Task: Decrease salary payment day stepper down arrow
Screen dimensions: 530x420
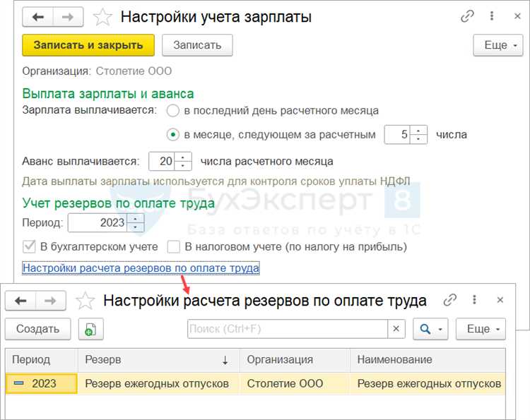Action: pos(419,139)
